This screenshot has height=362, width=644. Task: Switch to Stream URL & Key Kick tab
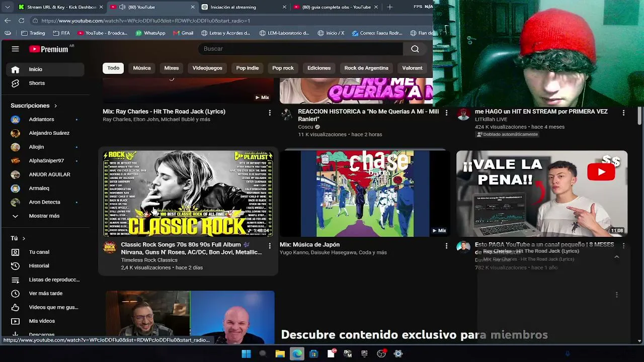click(x=61, y=7)
